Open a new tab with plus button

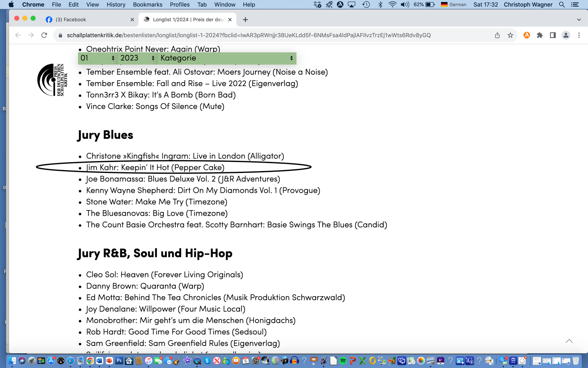click(245, 20)
